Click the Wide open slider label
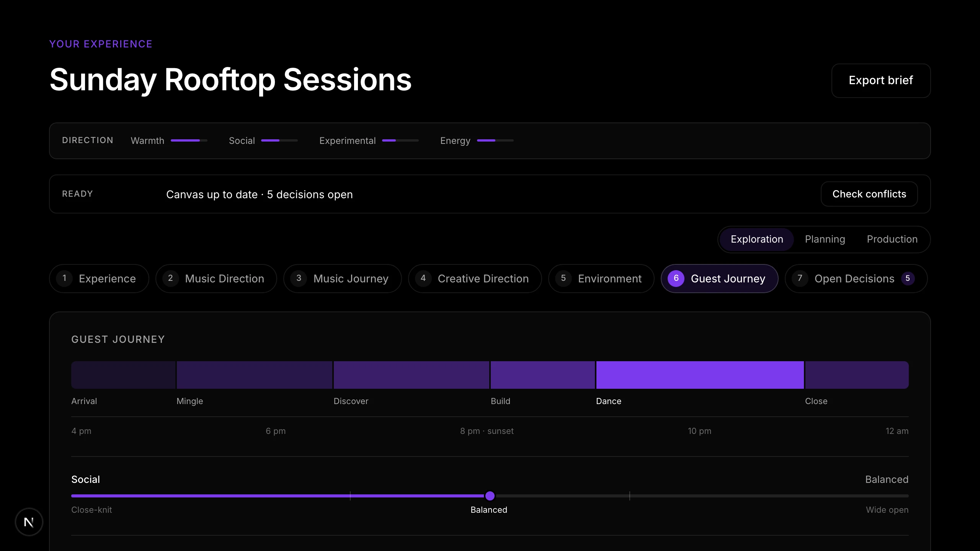The image size is (980, 551). point(887,510)
